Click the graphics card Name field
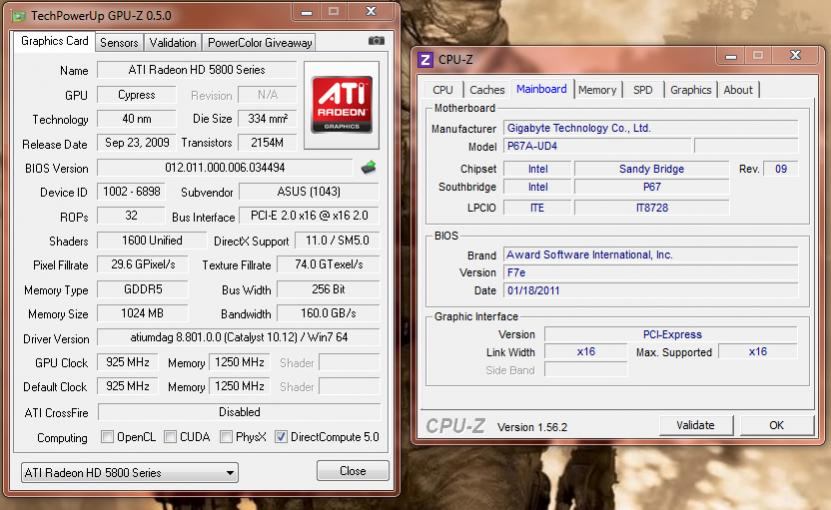This screenshot has height=510, width=831. [197, 70]
